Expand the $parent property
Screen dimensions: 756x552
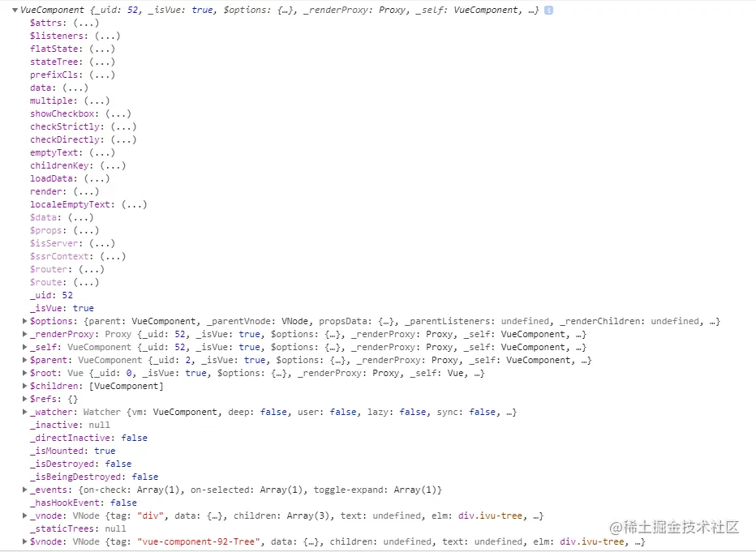[24, 360]
